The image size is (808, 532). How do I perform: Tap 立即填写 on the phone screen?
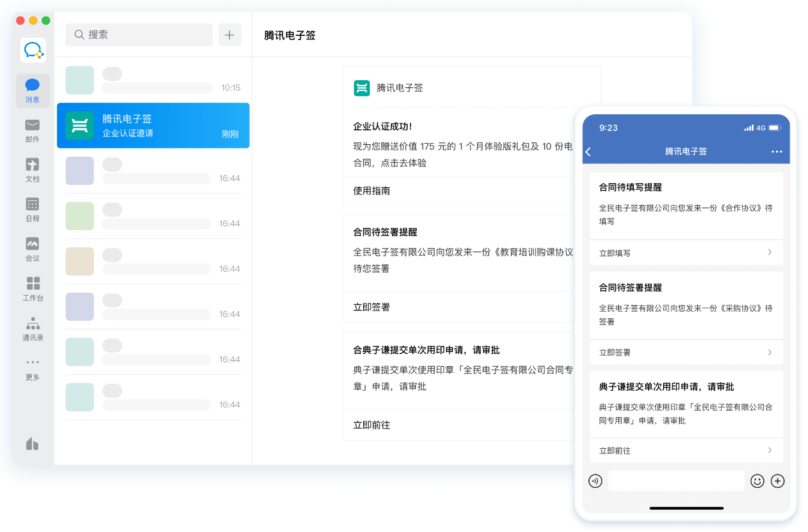615,253
